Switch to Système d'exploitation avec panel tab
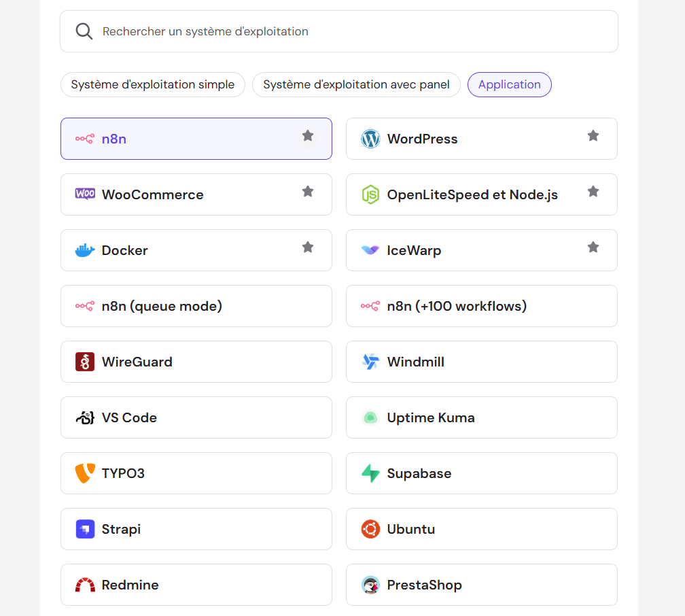685x616 pixels. 356,84
